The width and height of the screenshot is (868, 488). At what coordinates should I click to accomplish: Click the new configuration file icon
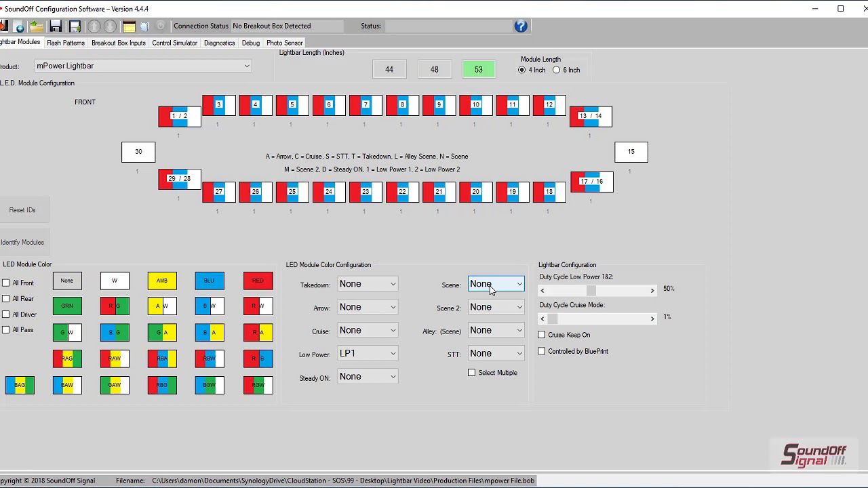tap(19, 26)
